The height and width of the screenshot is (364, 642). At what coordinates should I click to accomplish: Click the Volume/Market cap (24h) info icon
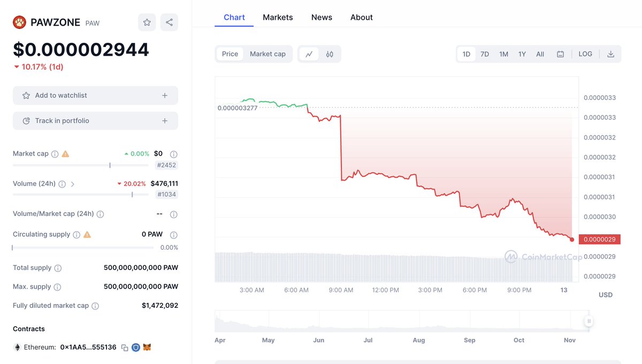[101, 214]
